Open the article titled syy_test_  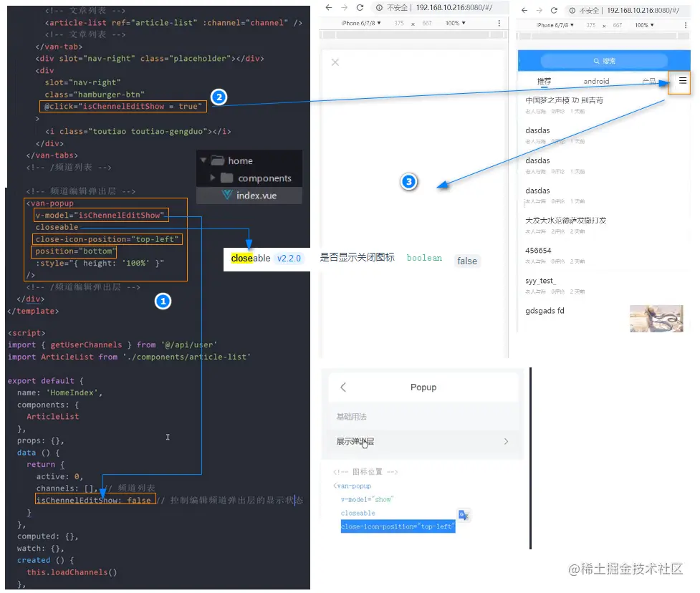pos(541,281)
